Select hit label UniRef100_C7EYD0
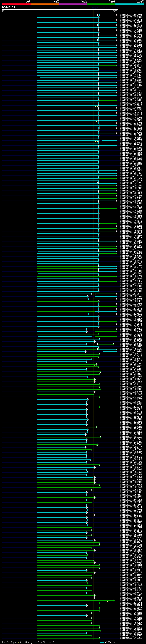 [x=131, y=77]
